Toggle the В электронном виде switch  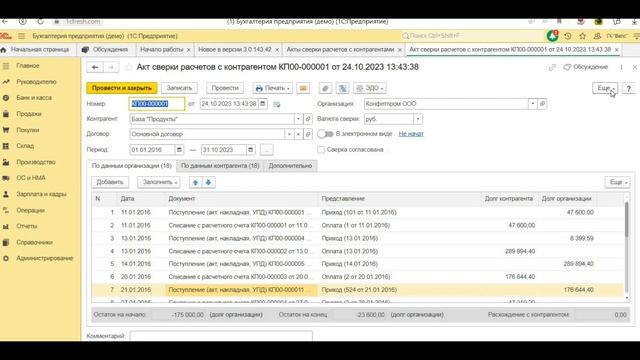[325, 134]
